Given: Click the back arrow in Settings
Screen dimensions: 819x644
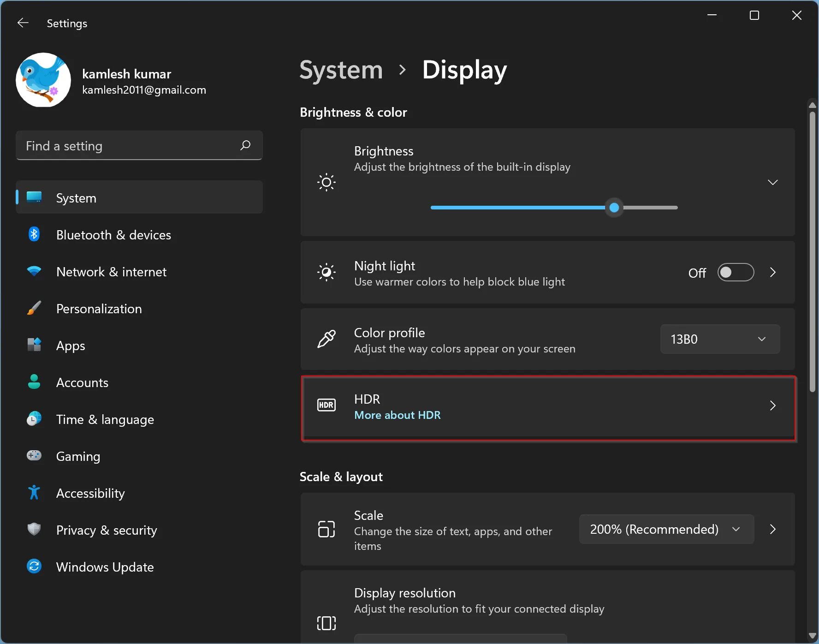Looking at the screenshot, I should 23,23.
